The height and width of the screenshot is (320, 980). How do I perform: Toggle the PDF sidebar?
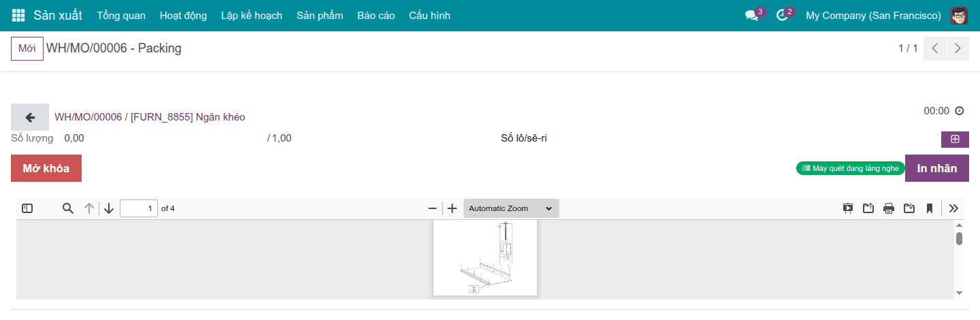[x=27, y=208]
